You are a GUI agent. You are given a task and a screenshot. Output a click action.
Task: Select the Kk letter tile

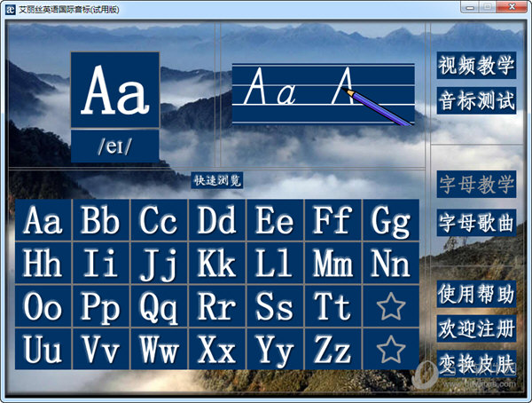216,264
